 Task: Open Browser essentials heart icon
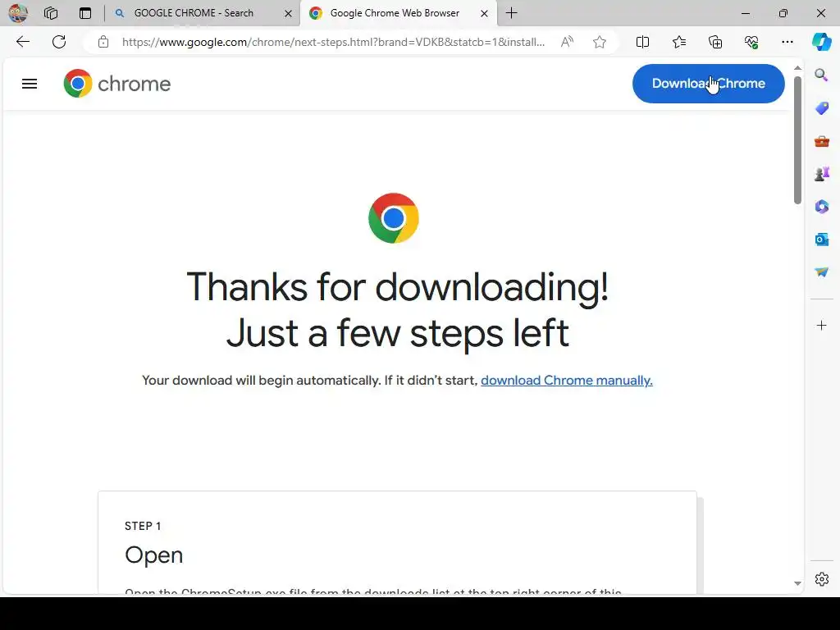(x=751, y=42)
